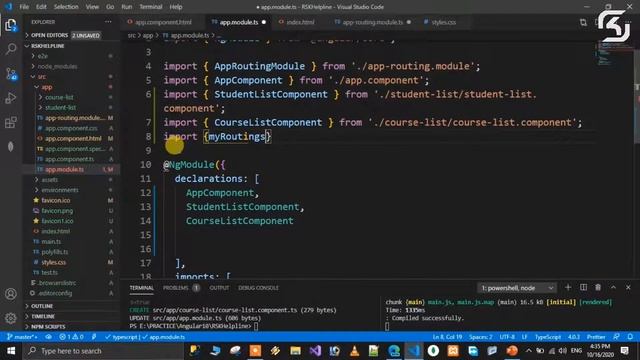This screenshot has width=640, height=360.
Task: Expand the node_modules folder
Action: [71, 66]
